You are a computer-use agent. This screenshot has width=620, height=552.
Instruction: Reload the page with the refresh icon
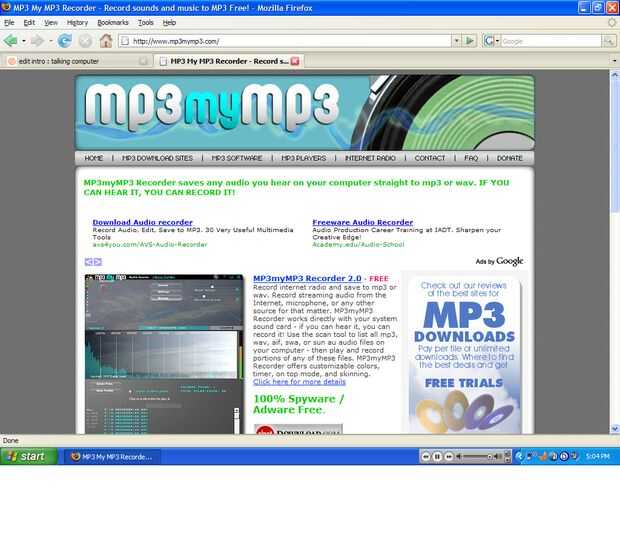[x=64, y=41]
